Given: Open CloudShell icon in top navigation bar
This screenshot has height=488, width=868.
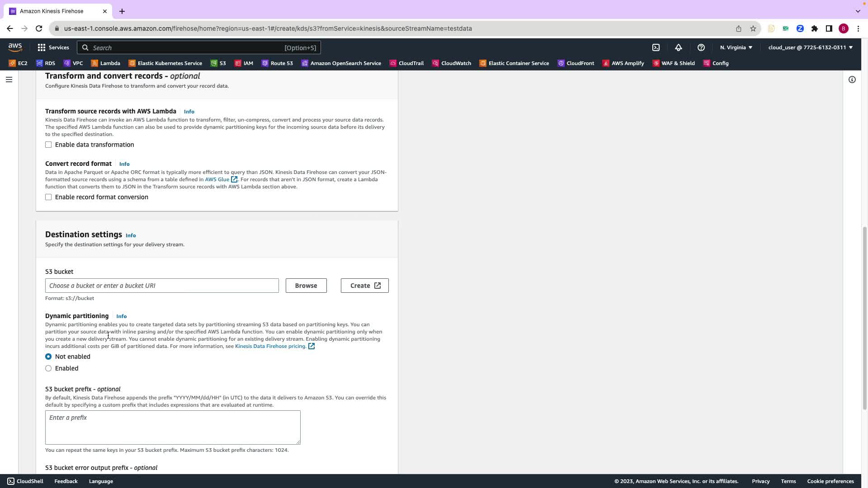Looking at the screenshot, I should [x=656, y=47].
